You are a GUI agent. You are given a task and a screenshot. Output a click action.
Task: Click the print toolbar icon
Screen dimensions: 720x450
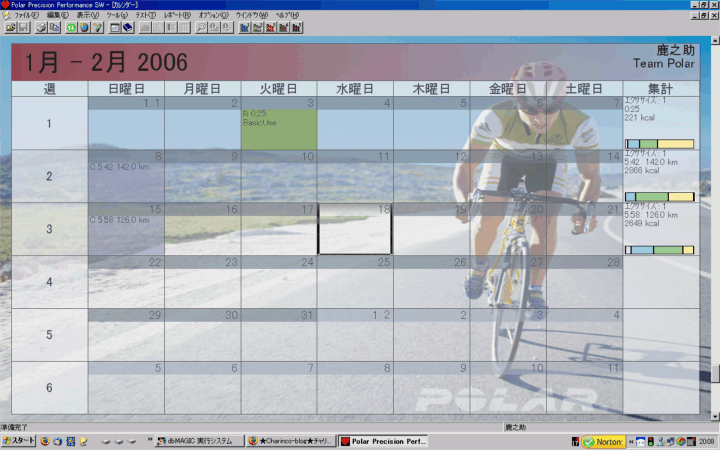pyautogui.click(x=41, y=28)
